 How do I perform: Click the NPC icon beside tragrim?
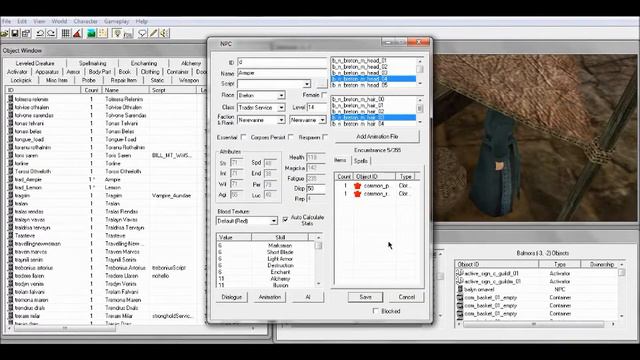coord(11,196)
